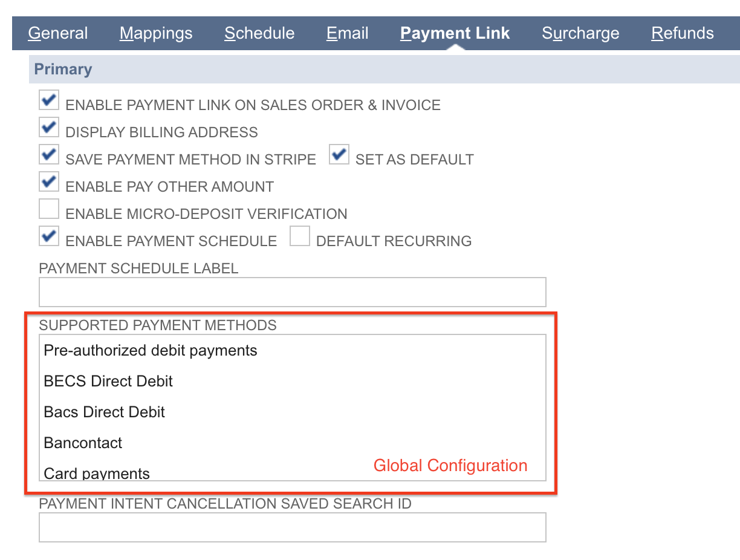Switch to the General tab
The height and width of the screenshot is (560, 740).
coord(57,33)
